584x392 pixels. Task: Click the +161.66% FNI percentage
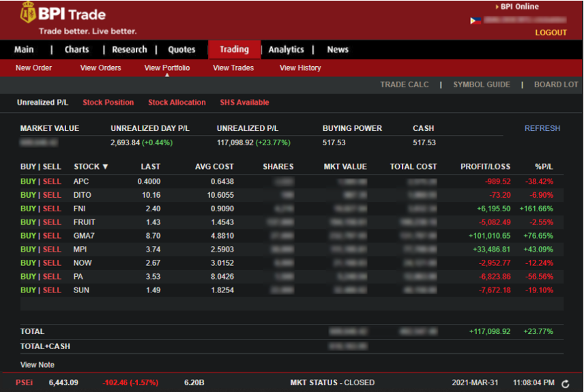pyautogui.click(x=536, y=209)
